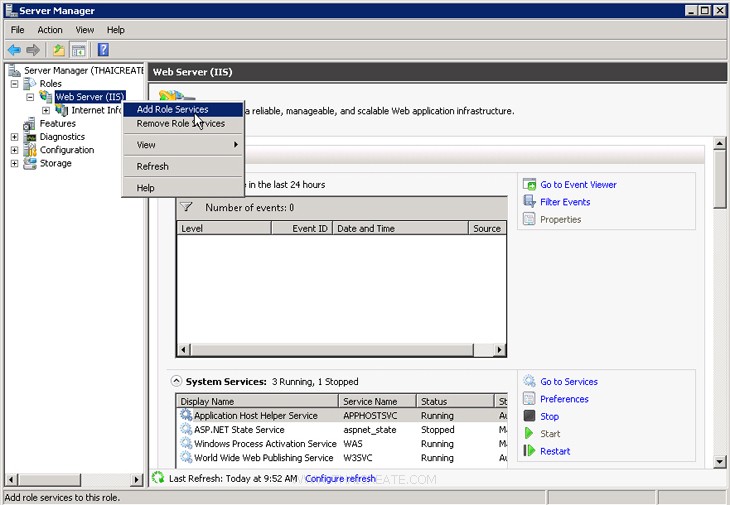Collapse the Roles tree node

[x=15, y=84]
